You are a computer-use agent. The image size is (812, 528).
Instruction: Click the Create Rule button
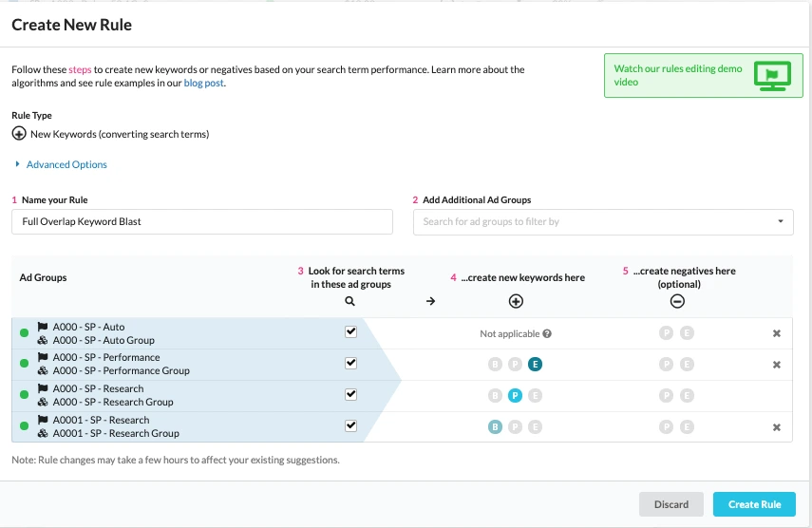(x=754, y=504)
